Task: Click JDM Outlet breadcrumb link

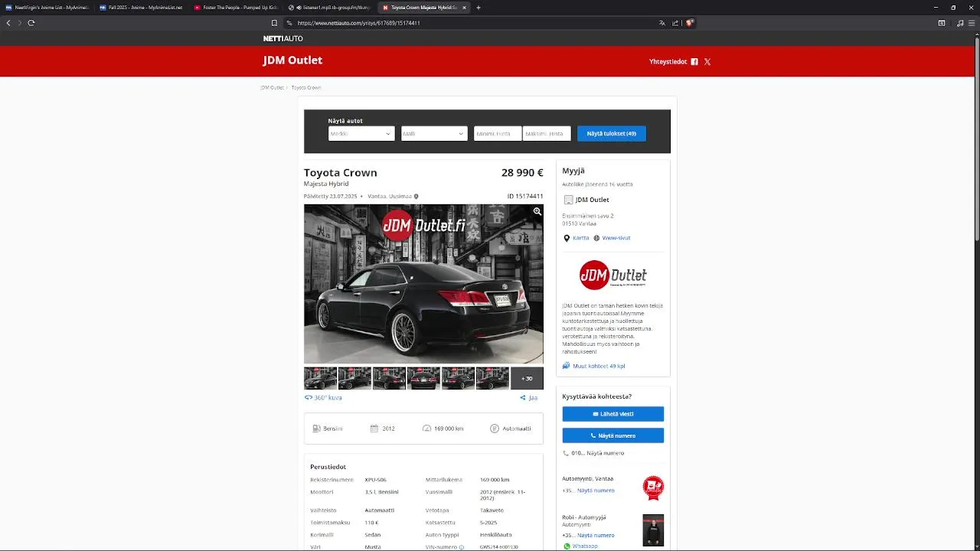Action: (x=272, y=88)
